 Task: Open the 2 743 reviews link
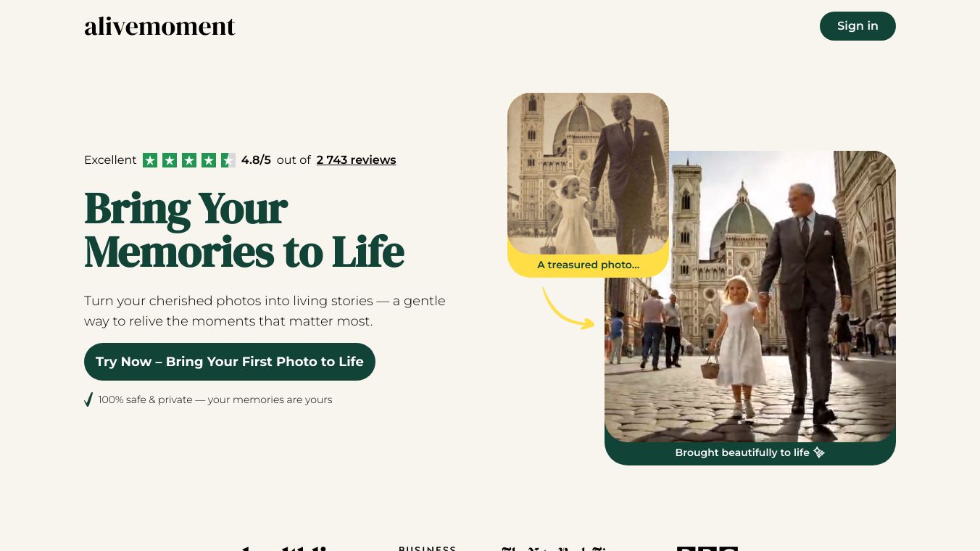pyautogui.click(x=356, y=160)
